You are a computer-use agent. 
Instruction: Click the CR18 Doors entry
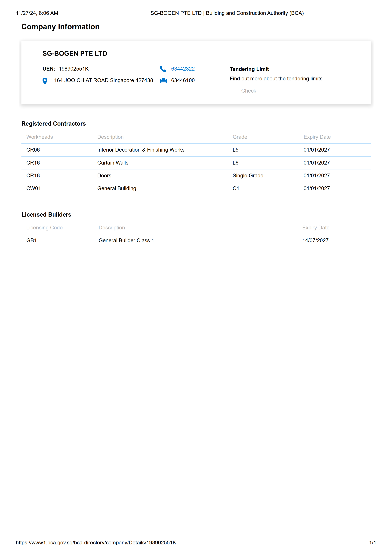coord(104,176)
